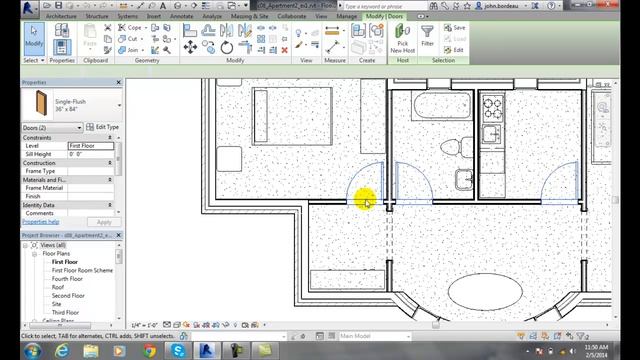Open the Structure ribbon tab
The height and width of the screenshot is (360, 640).
97,16
